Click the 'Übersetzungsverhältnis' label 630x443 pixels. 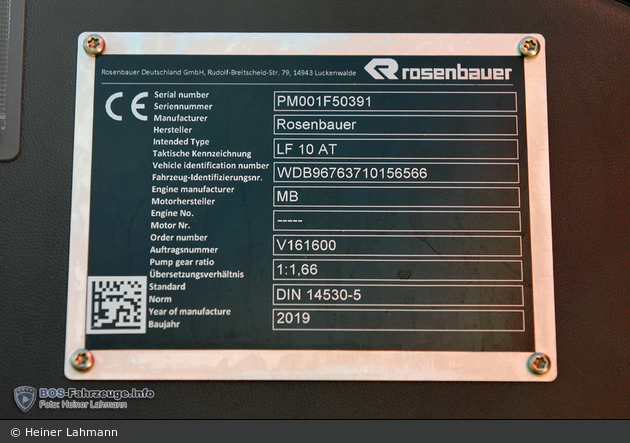[x=196, y=274]
